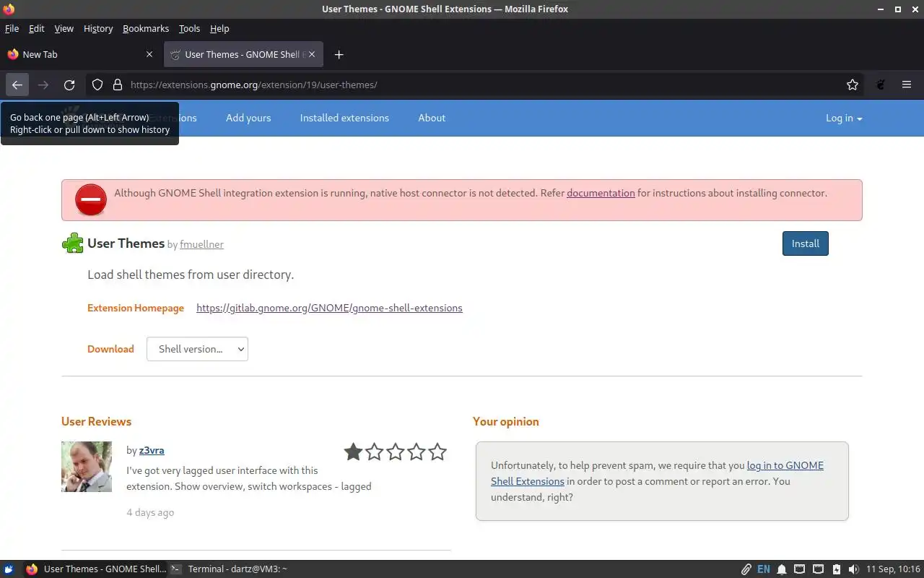
Task: Open the View menu
Action: 64,28
